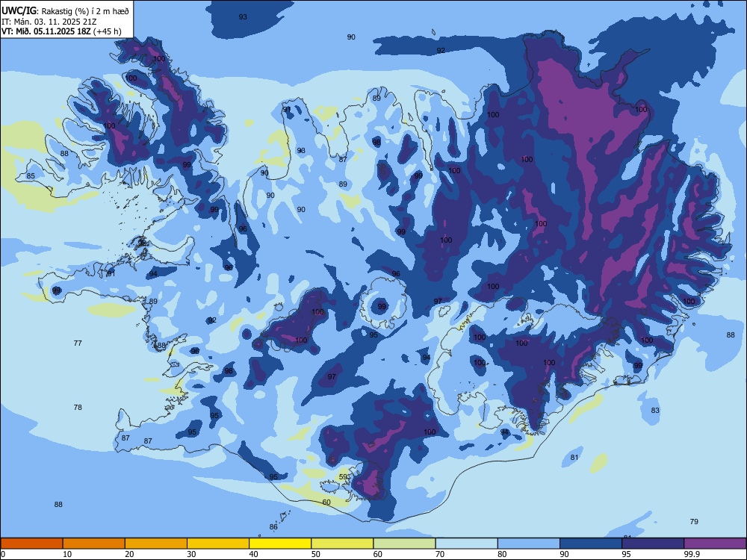Pick the pale blue 70–80 legend swatch

[x=466, y=544]
